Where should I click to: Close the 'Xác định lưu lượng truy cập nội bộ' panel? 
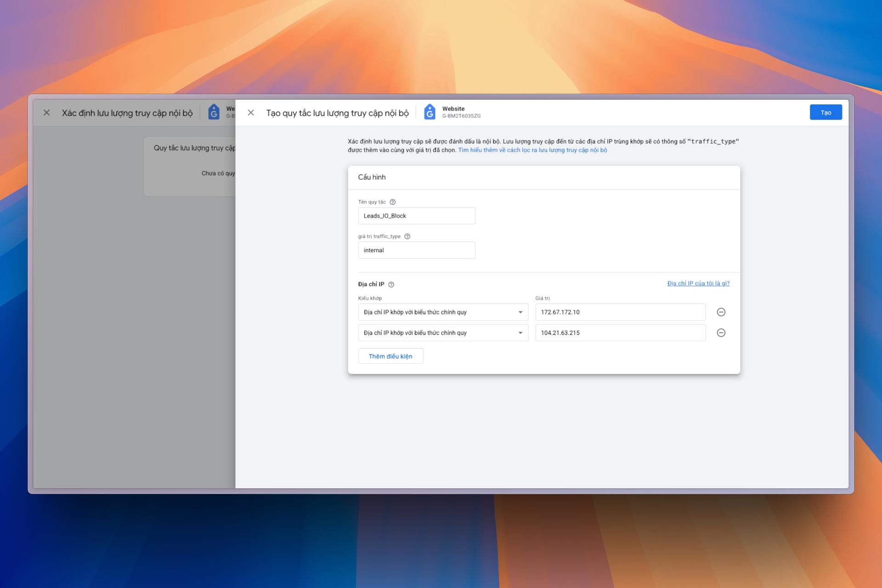click(46, 113)
